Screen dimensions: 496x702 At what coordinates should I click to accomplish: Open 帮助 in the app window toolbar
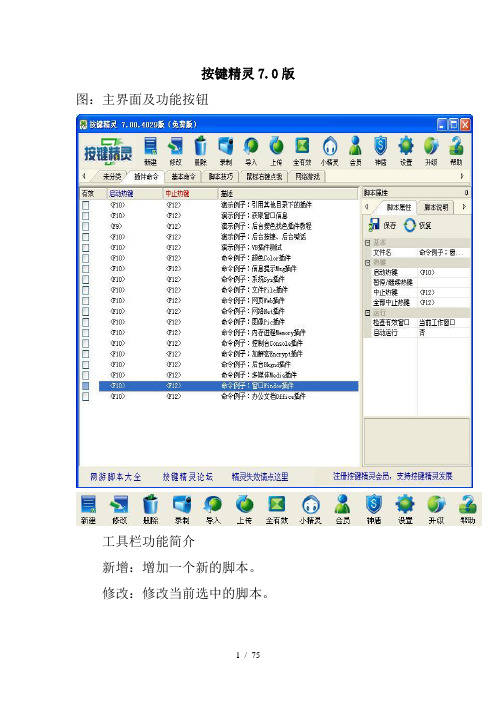[456, 150]
